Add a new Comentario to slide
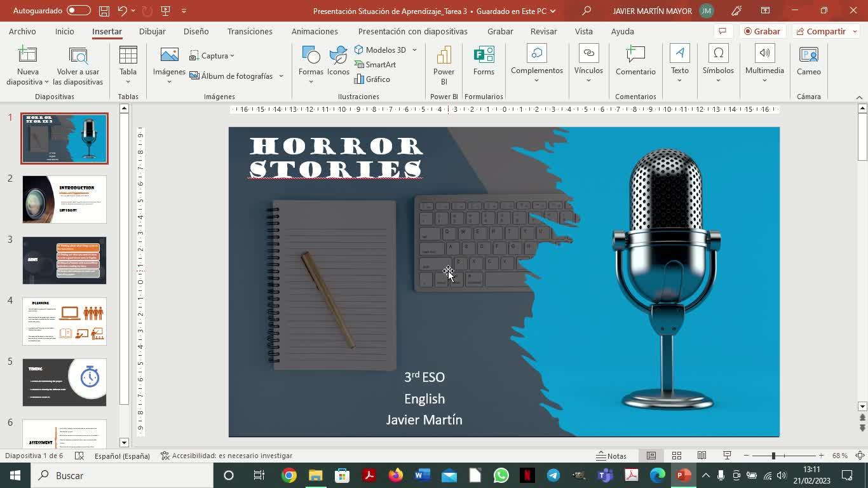The width and height of the screenshot is (868, 488). tap(635, 60)
